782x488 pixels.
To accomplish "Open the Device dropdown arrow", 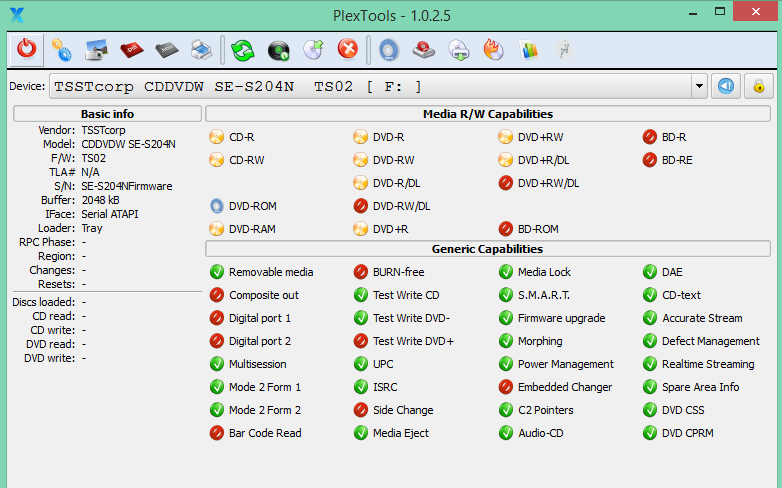I will tap(699, 86).
